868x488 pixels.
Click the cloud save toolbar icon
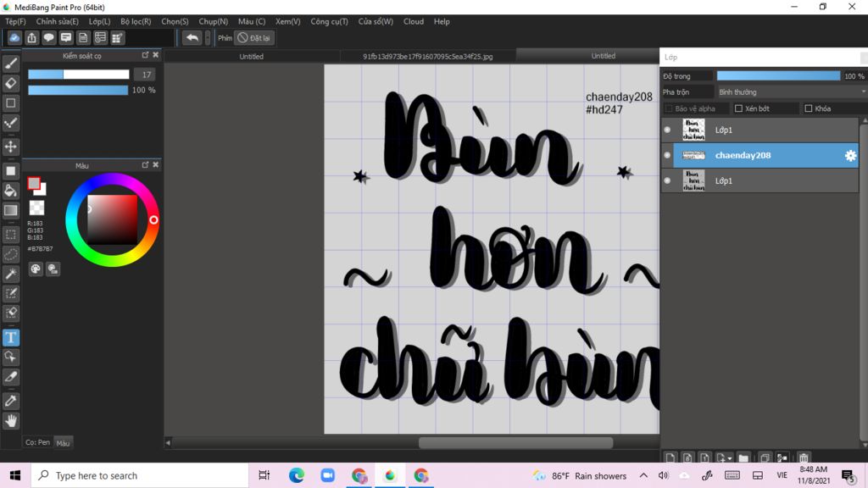(x=14, y=37)
